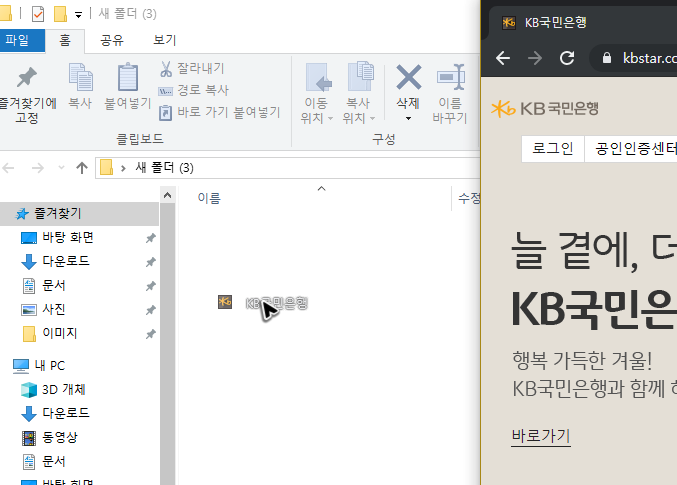Select pinned Downloads (다운로드) under Quick access
Viewport: 677px width, 485px height.
[66, 261]
